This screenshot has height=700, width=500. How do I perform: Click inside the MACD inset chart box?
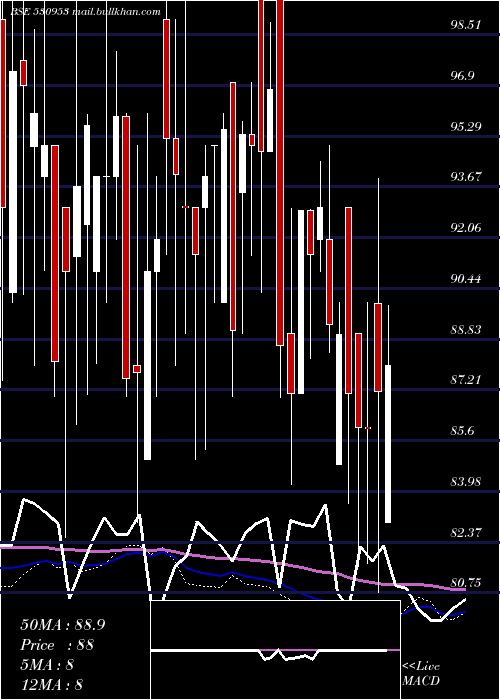[275, 650]
